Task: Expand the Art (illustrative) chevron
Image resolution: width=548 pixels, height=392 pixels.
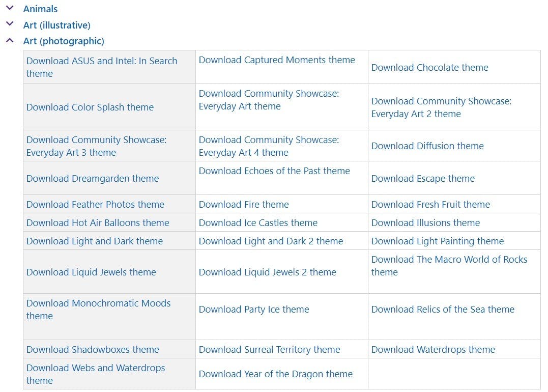Action: tap(9, 24)
